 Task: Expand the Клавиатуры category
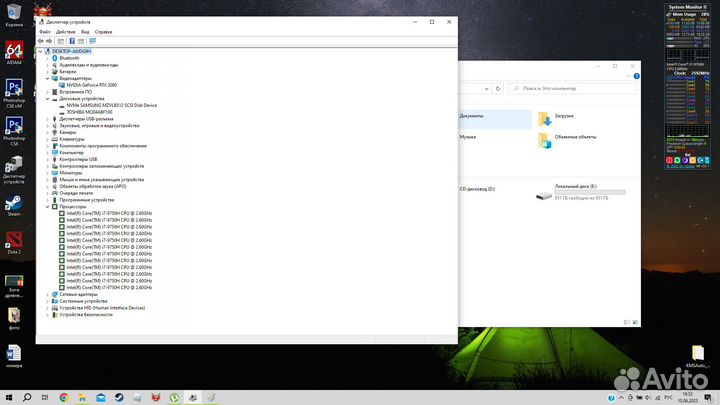pyautogui.click(x=47, y=139)
